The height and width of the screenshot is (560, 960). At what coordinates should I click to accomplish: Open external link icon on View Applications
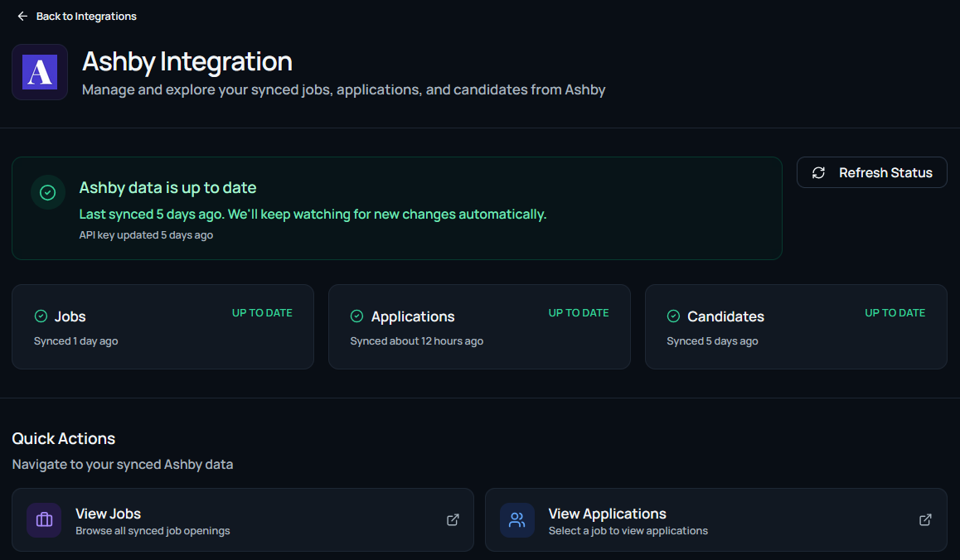[x=925, y=520]
